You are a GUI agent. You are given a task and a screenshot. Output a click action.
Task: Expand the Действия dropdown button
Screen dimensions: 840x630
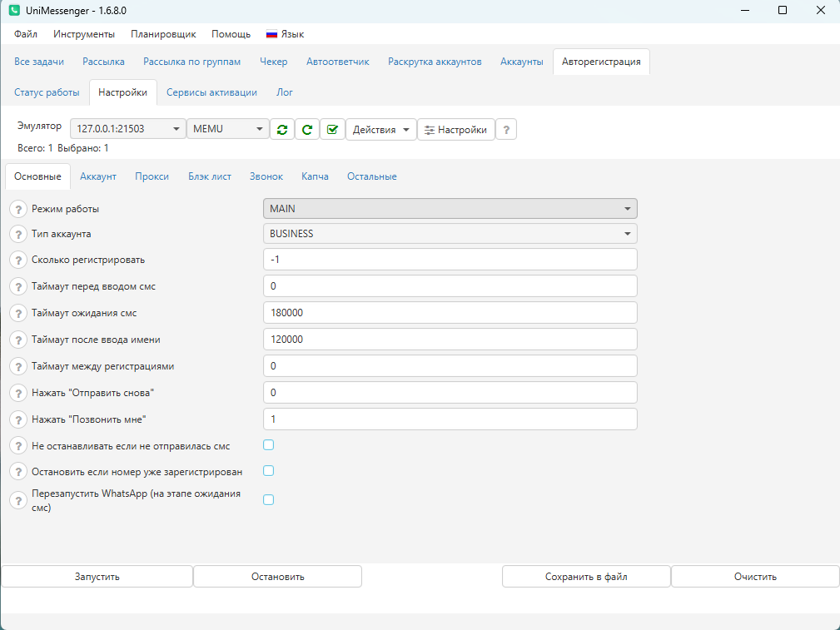click(381, 129)
